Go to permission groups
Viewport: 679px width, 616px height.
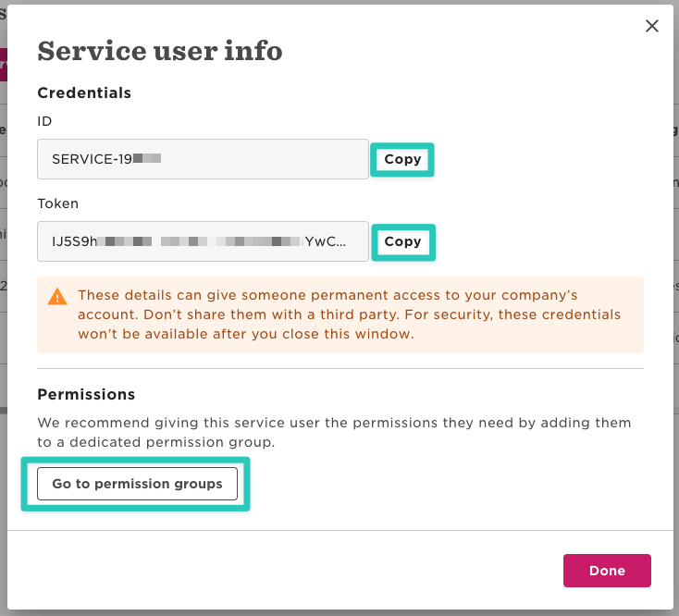(x=137, y=484)
